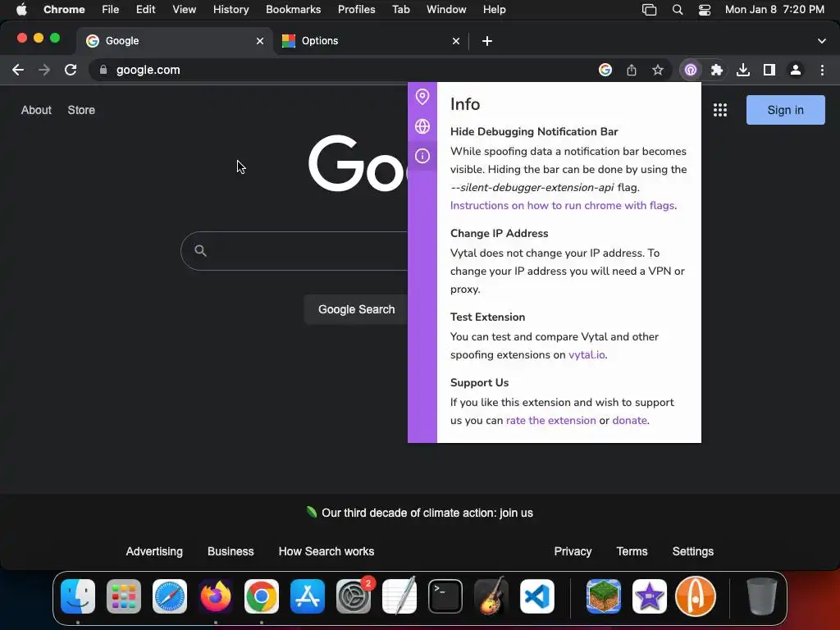
Task: View site info lock icon
Action: (x=103, y=70)
